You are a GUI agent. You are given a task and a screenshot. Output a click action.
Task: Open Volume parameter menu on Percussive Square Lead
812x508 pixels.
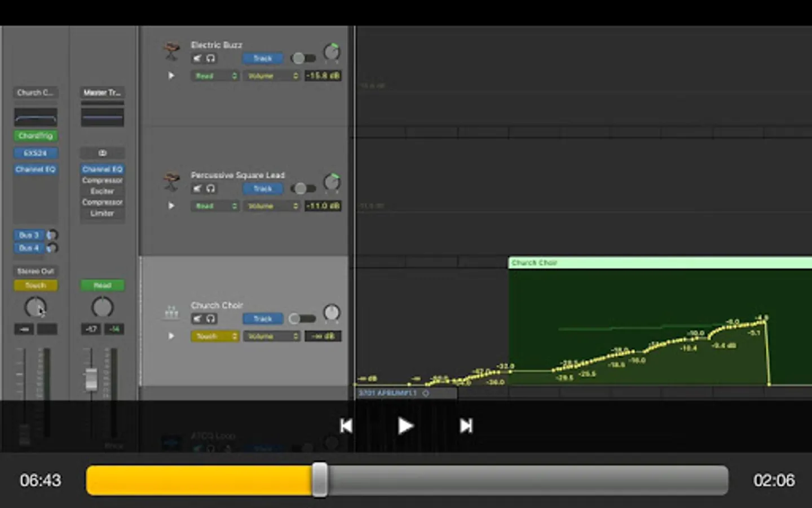click(271, 206)
